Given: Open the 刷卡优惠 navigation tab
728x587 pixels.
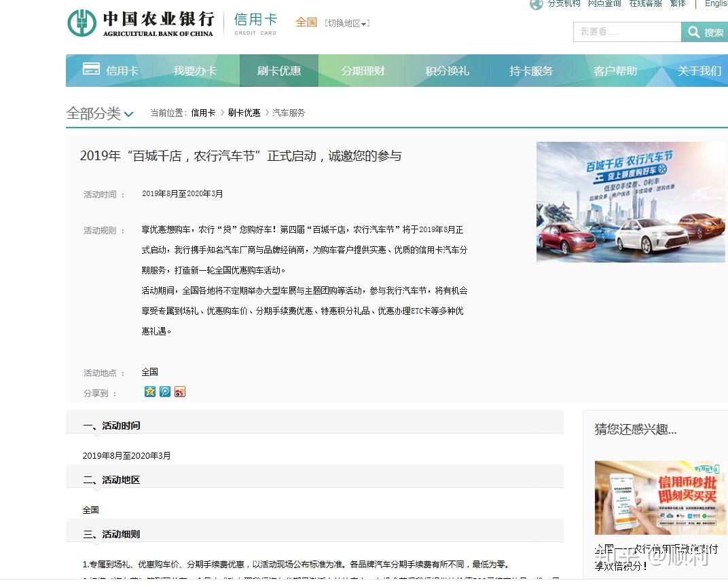Looking at the screenshot, I should 279,71.
